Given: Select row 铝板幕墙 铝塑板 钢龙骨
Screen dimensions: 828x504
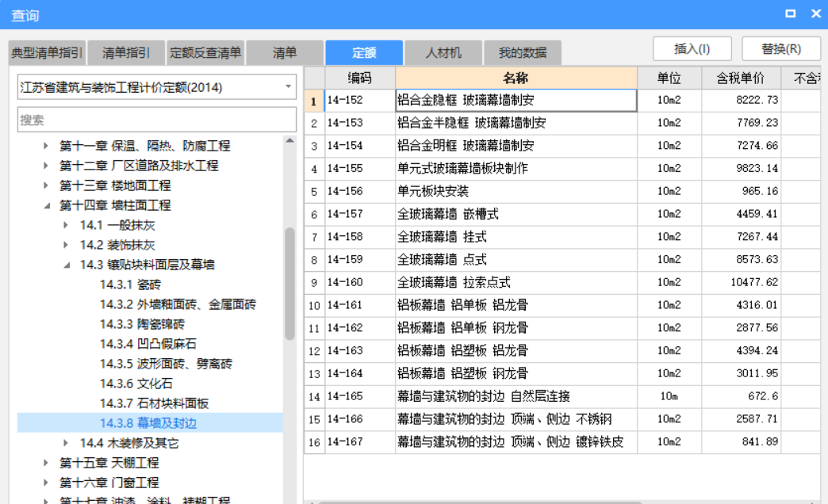Looking at the screenshot, I should [x=516, y=374].
